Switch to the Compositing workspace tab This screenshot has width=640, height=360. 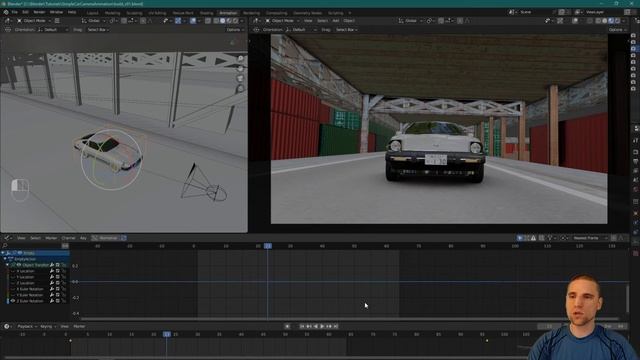(276, 13)
